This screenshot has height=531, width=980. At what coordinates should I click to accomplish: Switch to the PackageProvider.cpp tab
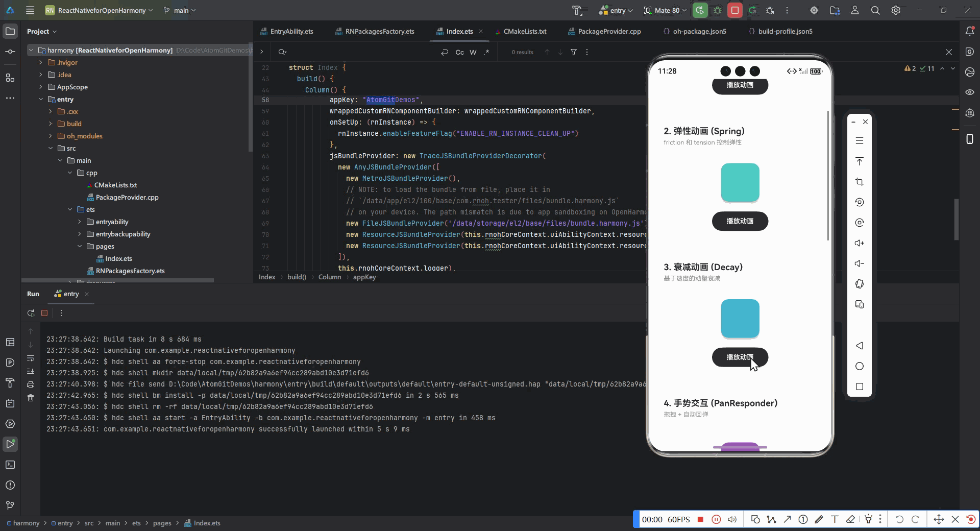(605, 31)
